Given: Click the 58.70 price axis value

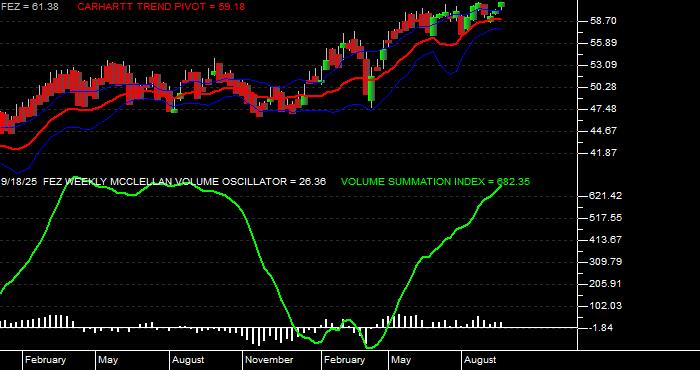Looking at the screenshot, I should point(603,21).
